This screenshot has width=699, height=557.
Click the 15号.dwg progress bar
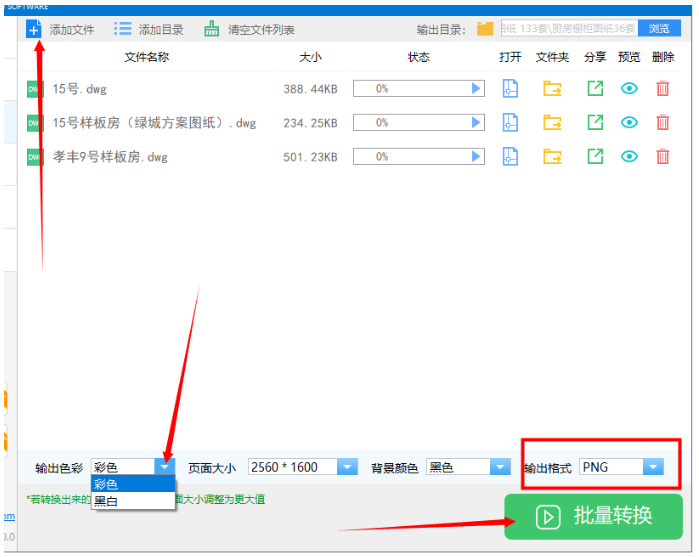click(419, 89)
